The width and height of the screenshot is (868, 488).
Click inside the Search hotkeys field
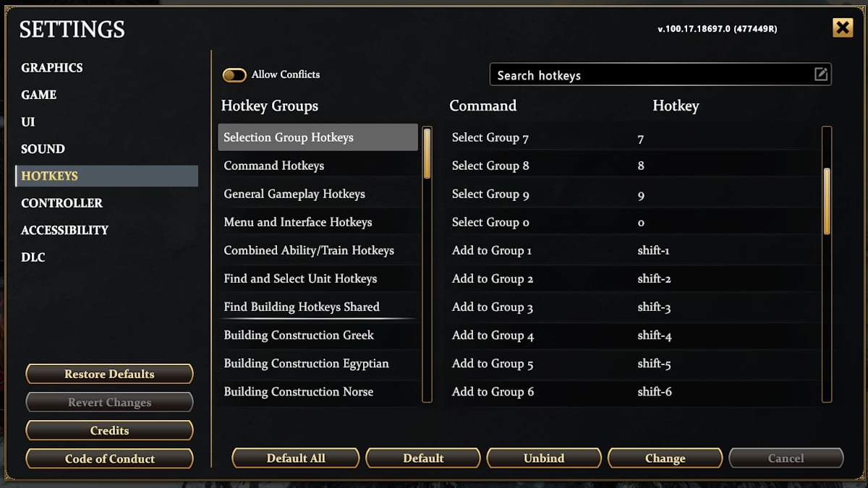[x=637, y=74]
